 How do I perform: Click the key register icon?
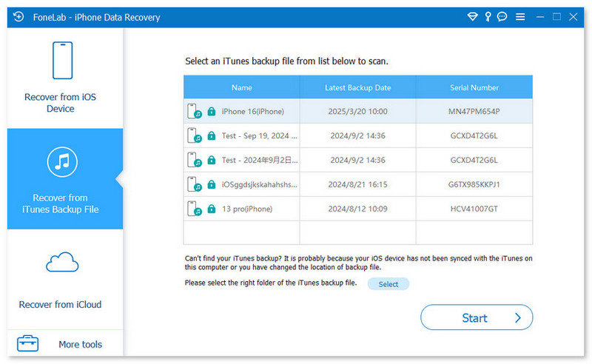pyautogui.click(x=489, y=17)
